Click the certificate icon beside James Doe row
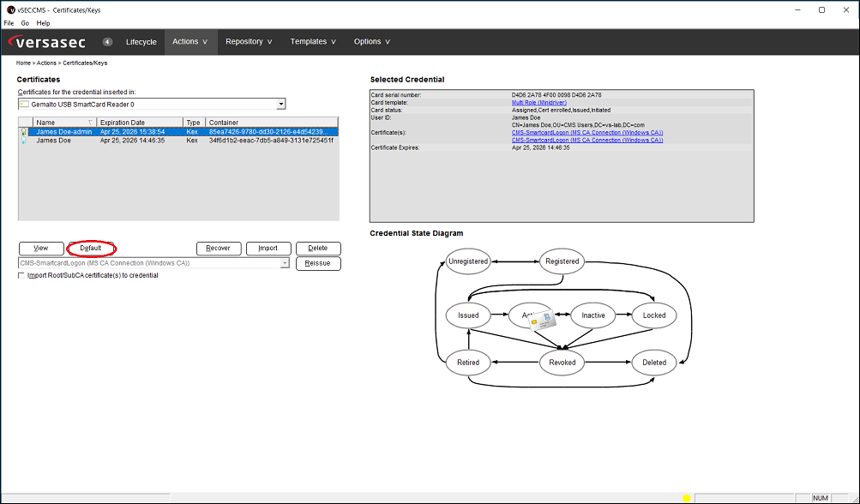 click(24, 141)
